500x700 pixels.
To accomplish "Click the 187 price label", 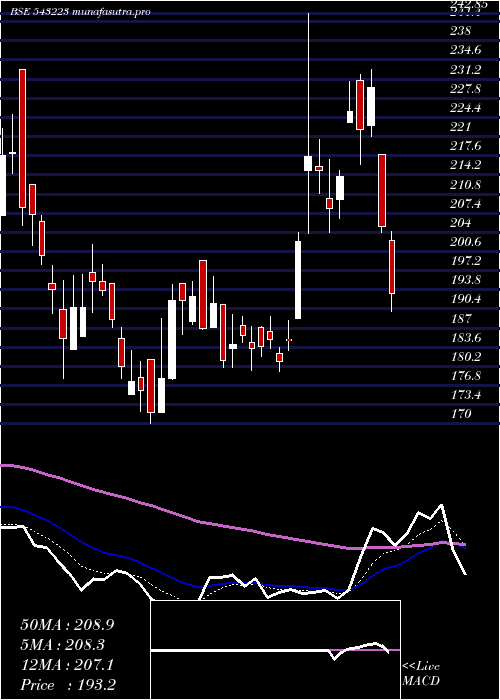I will [x=461, y=319].
